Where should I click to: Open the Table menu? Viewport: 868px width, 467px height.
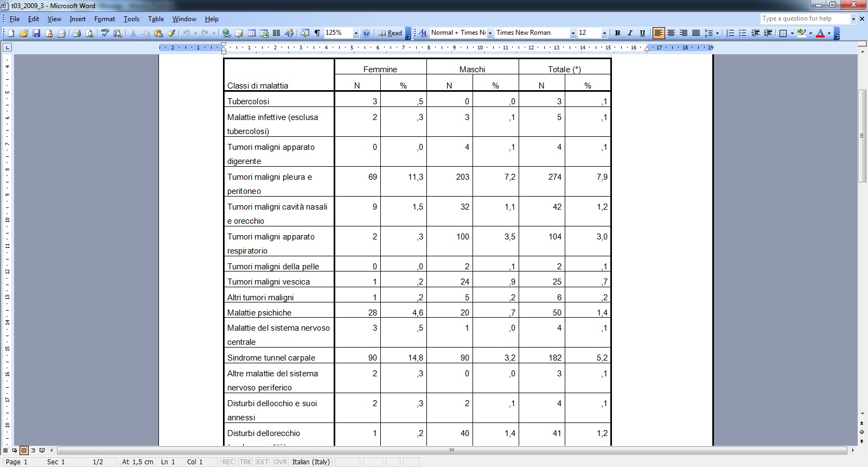pyautogui.click(x=156, y=19)
